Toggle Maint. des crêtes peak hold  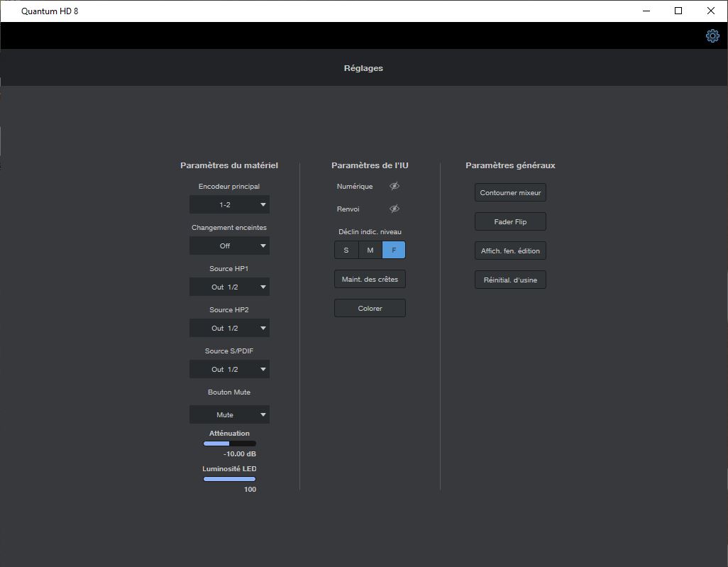[370, 279]
